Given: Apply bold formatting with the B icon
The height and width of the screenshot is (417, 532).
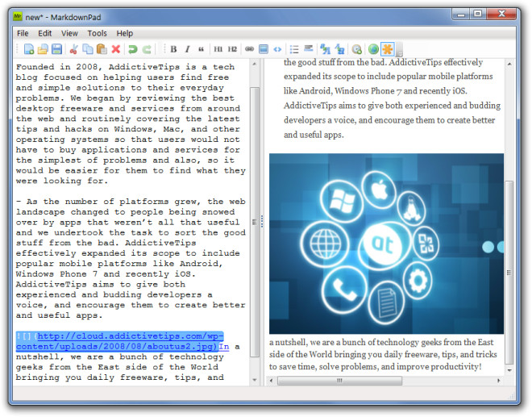Looking at the screenshot, I should [173, 49].
